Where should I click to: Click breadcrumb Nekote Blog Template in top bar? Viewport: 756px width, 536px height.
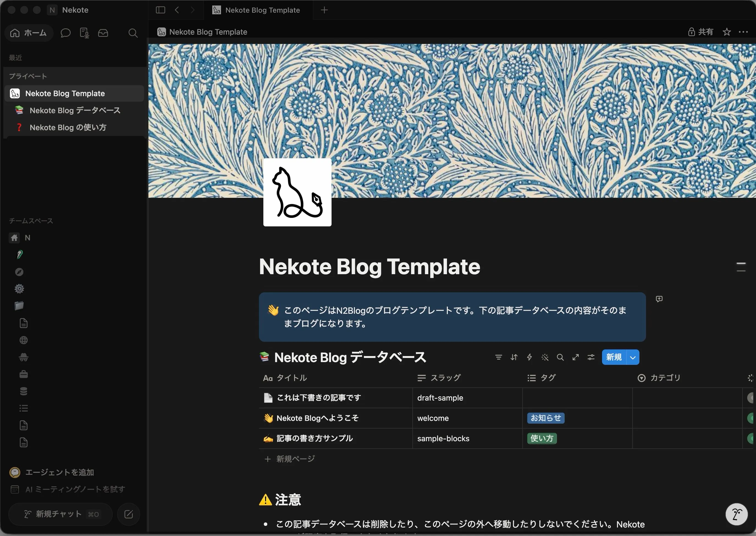(202, 32)
